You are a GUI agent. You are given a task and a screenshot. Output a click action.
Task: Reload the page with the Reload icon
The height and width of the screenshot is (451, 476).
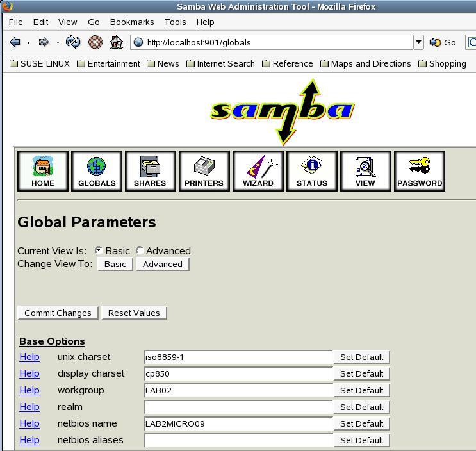(x=73, y=42)
